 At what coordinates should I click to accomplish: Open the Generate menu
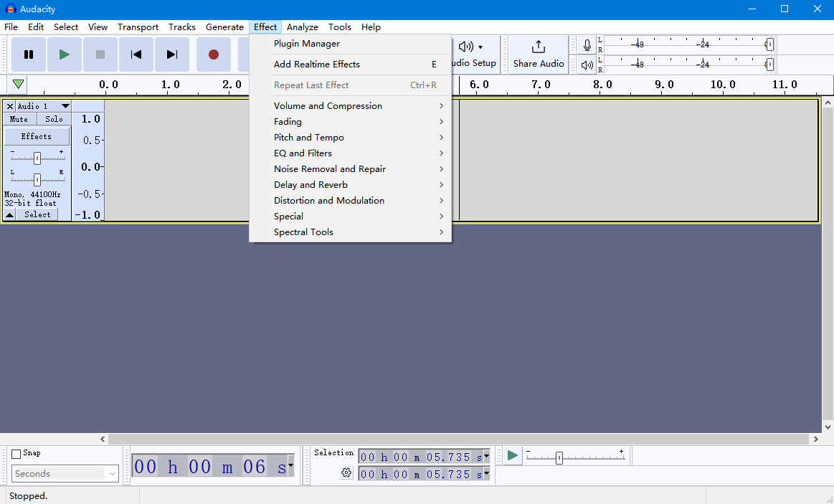click(224, 27)
